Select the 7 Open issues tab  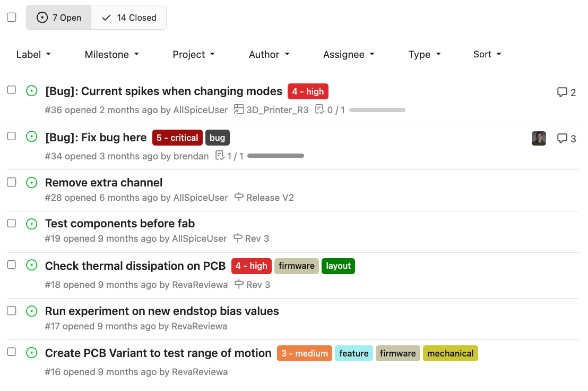[x=58, y=18]
